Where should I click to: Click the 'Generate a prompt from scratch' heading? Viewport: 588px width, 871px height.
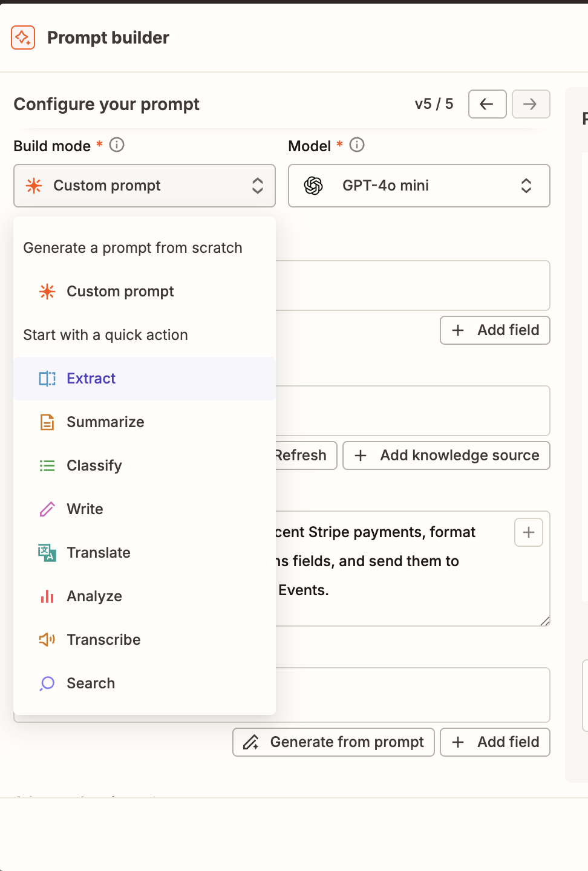coord(132,248)
